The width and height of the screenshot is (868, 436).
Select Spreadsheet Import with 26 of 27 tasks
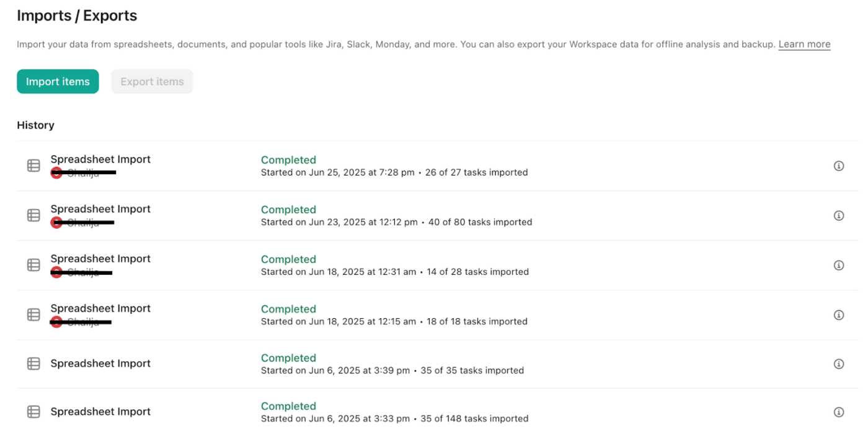tap(100, 159)
